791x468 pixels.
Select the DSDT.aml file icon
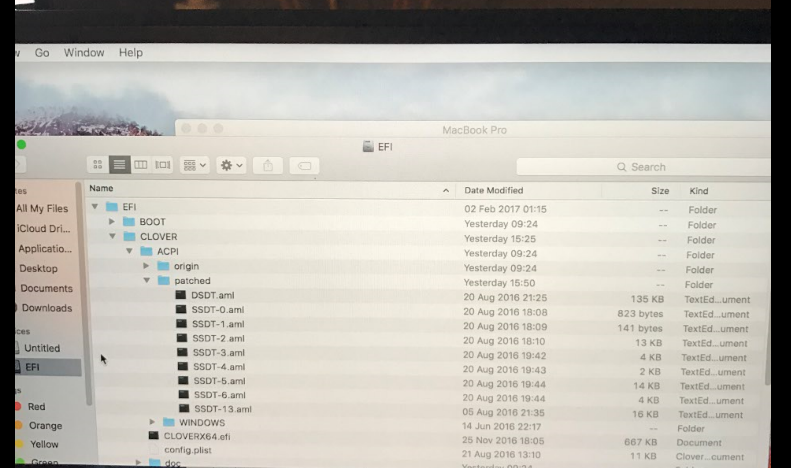pyautogui.click(x=181, y=296)
